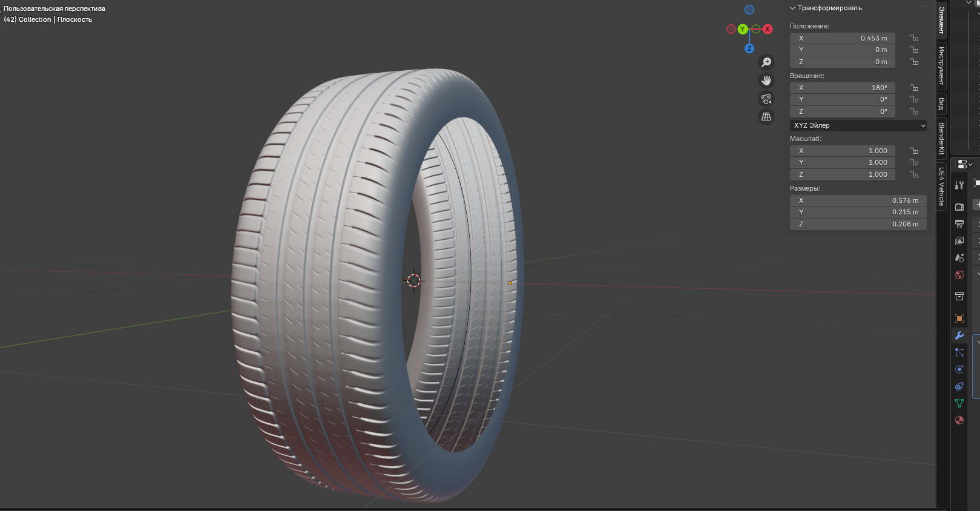
Task: Open the properties editor type dropdown
Action: [964, 164]
